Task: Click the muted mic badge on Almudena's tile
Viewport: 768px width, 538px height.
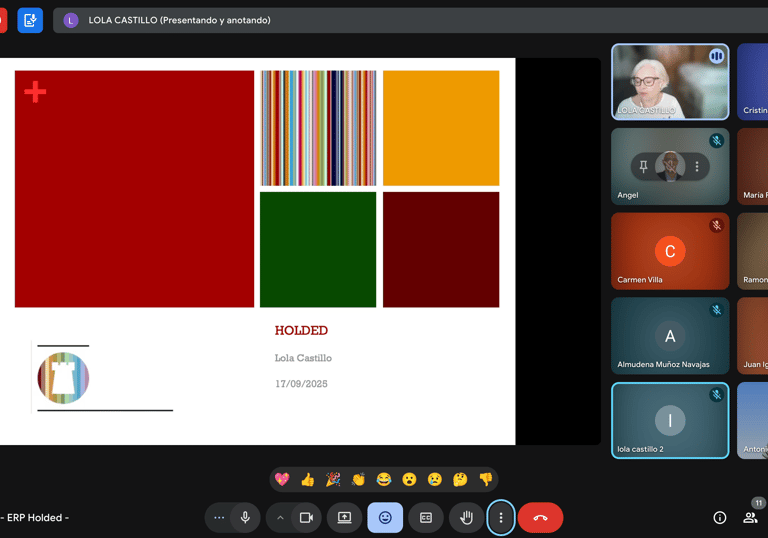Action: [x=717, y=310]
